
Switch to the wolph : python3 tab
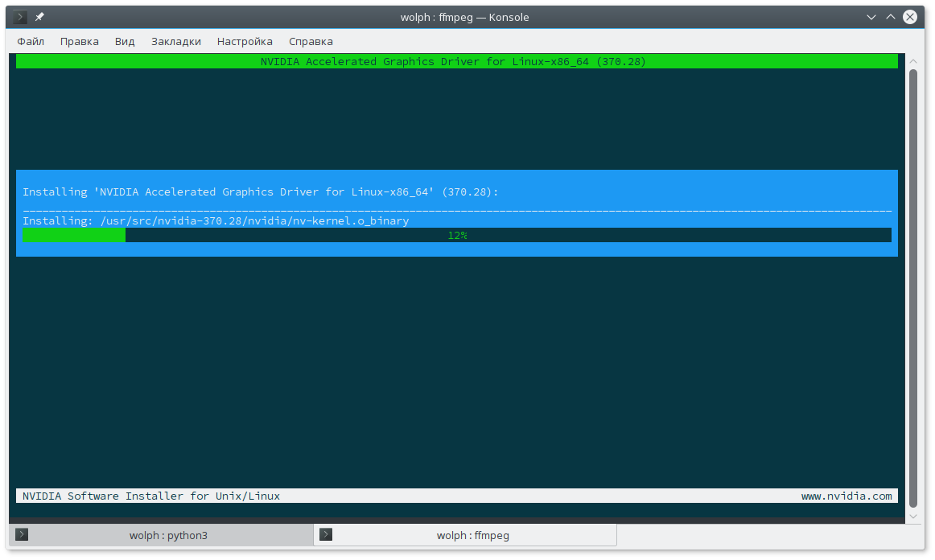[x=162, y=535]
